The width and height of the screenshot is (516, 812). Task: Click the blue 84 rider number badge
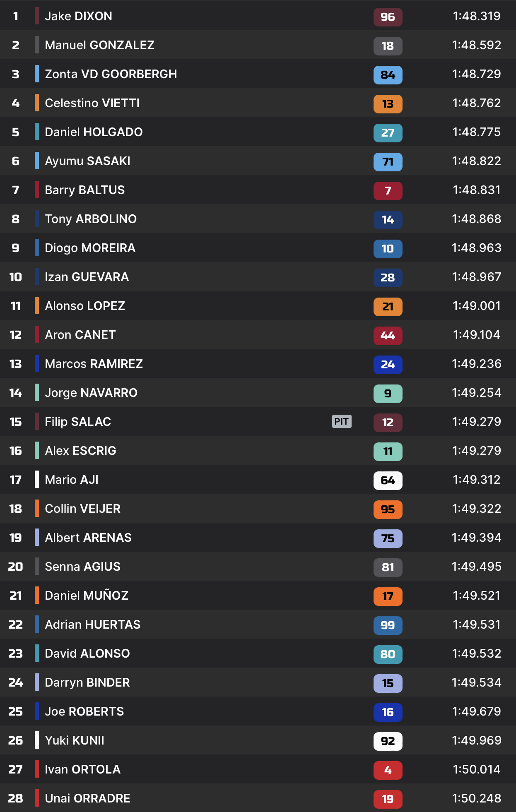[x=388, y=75]
